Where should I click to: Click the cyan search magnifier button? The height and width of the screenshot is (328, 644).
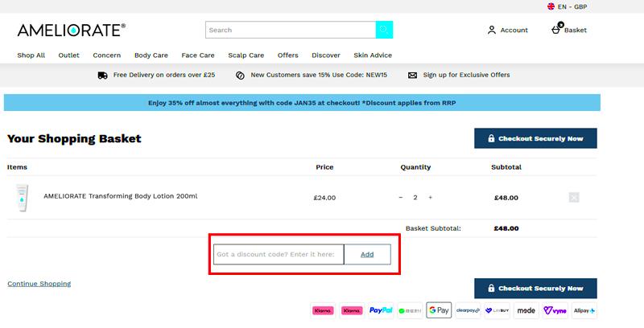tap(385, 30)
